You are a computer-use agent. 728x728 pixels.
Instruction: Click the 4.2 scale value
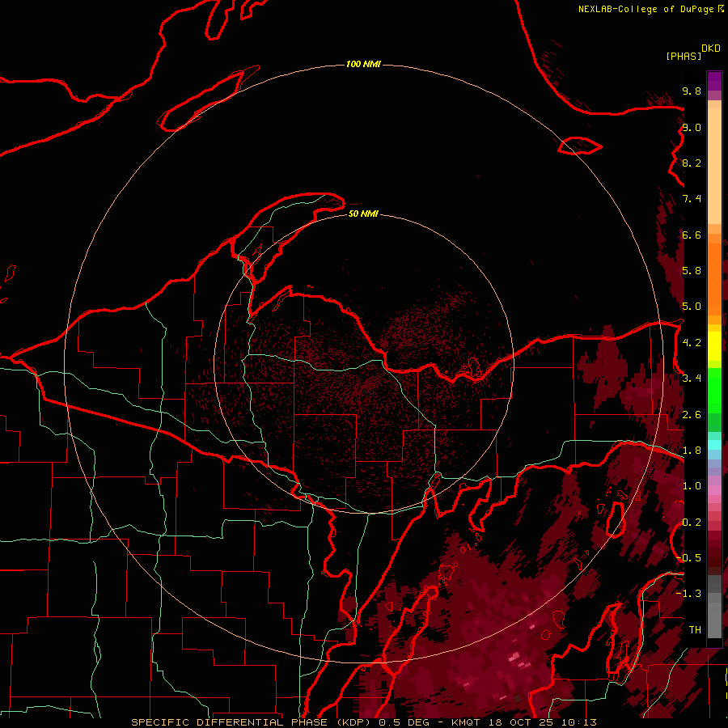[x=692, y=343]
